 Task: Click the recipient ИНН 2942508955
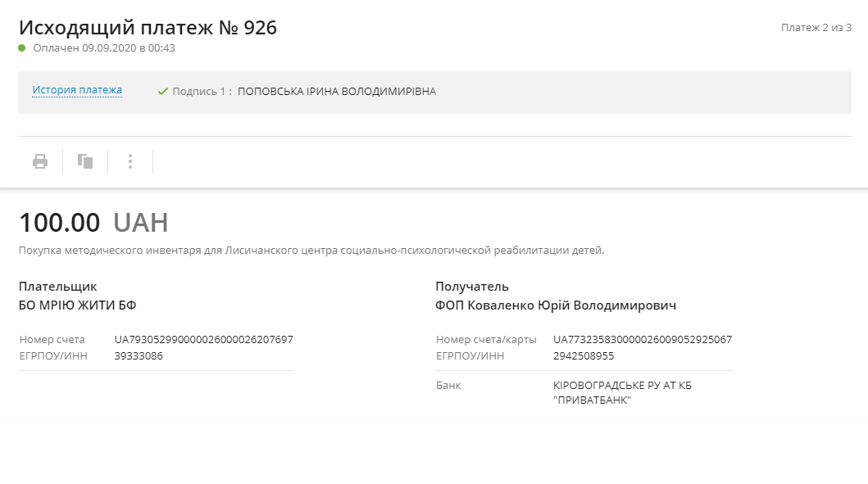click(584, 355)
